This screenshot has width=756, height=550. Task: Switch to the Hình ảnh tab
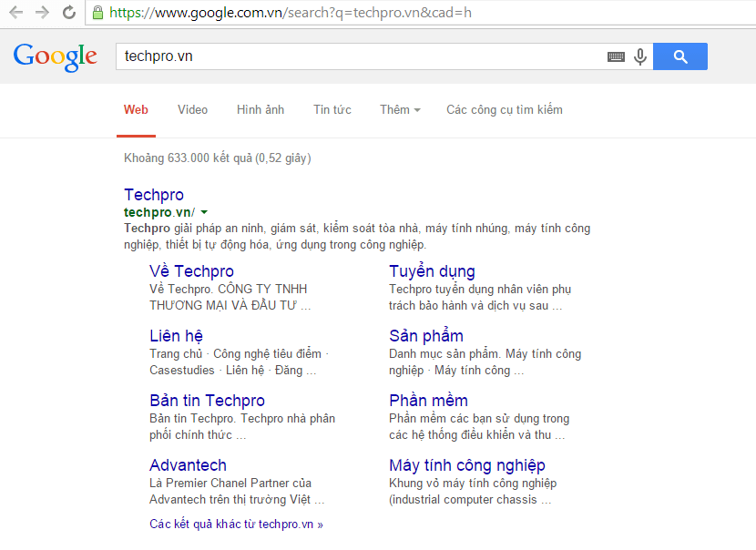pyautogui.click(x=261, y=110)
